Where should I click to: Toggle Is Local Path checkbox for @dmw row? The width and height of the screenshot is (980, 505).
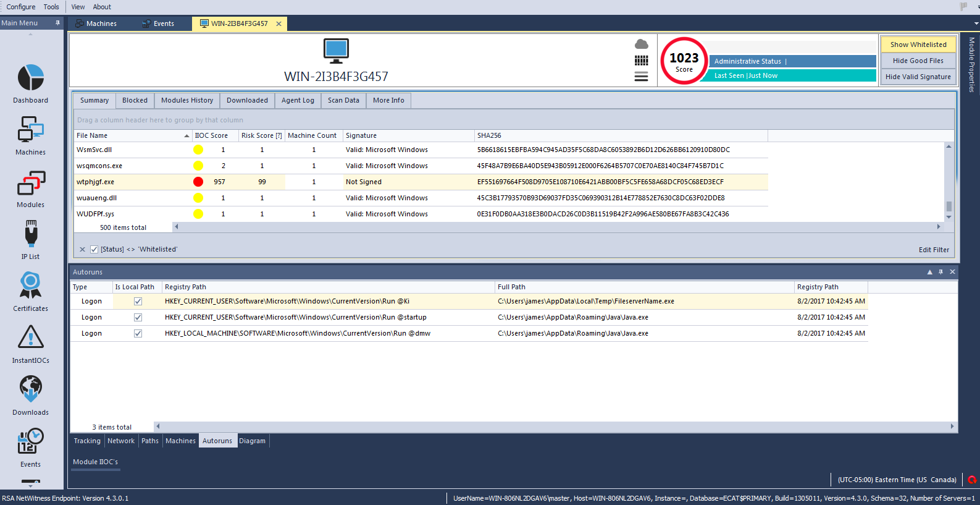tap(138, 334)
